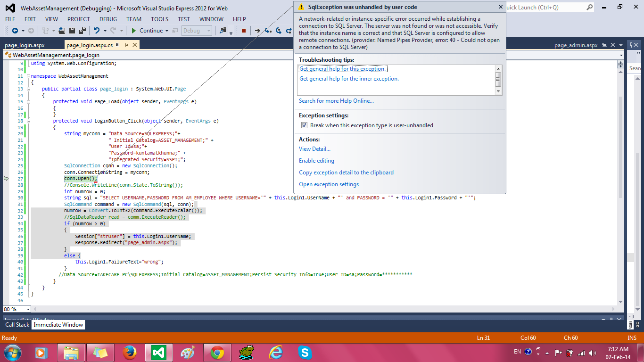
Task: Open Skype from the taskbar
Action: point(305,352)
